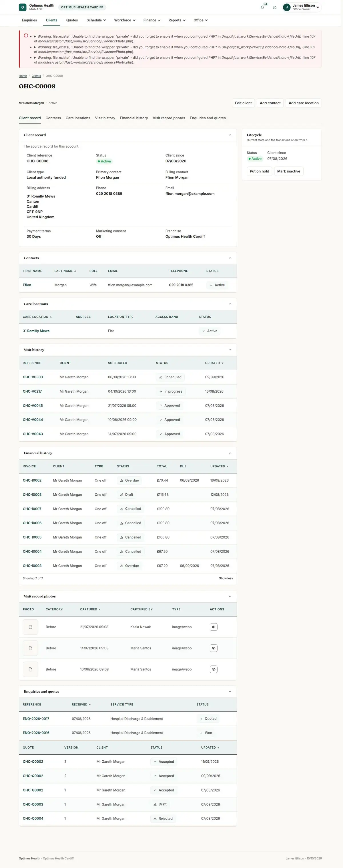Sort visit history by Updated column
The image size is (343, 868).
tap(214, 363)
